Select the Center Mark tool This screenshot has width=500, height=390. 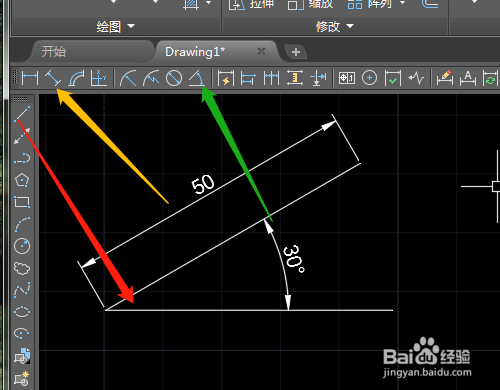tap(369, 78)
